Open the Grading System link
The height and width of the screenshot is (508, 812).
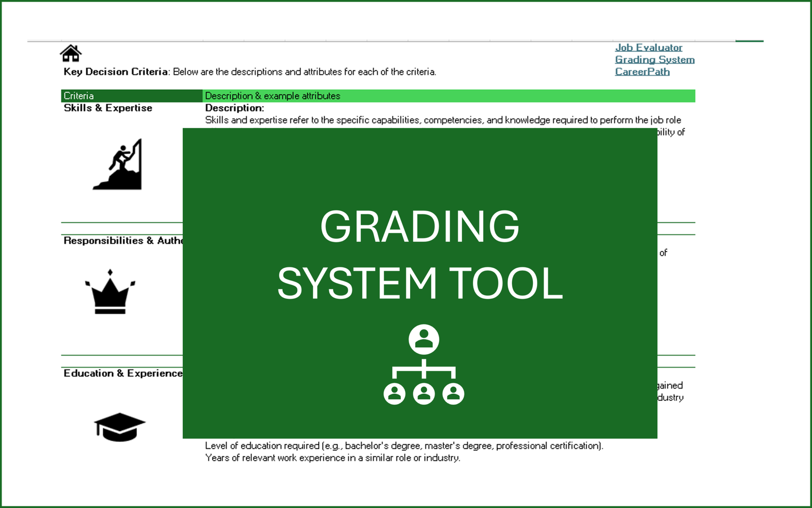(654, 59)
